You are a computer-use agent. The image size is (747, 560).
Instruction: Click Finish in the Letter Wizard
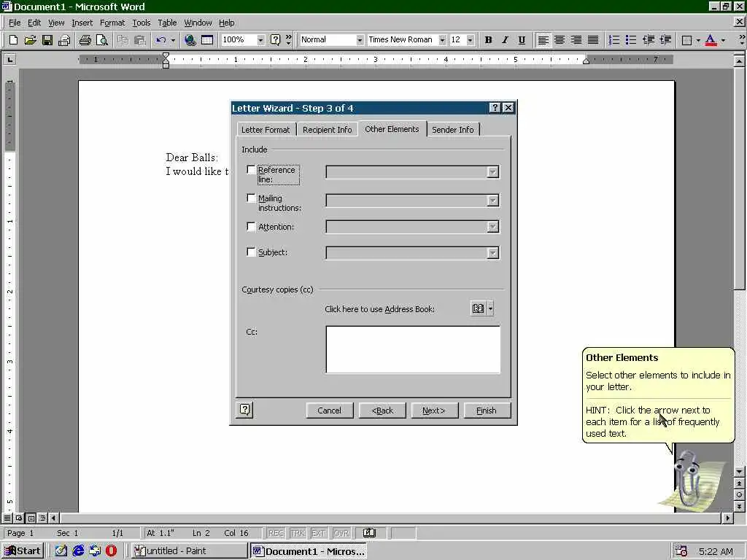click(x=487, y=411)
